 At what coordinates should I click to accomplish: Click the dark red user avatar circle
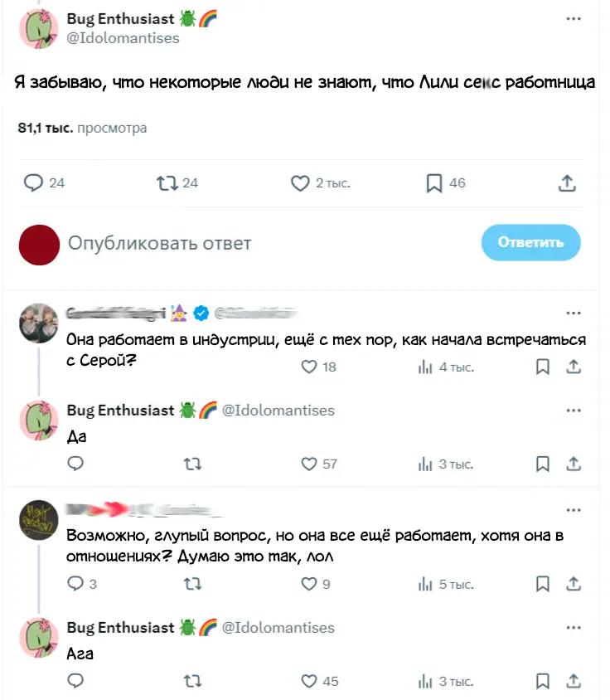[39, 245]
